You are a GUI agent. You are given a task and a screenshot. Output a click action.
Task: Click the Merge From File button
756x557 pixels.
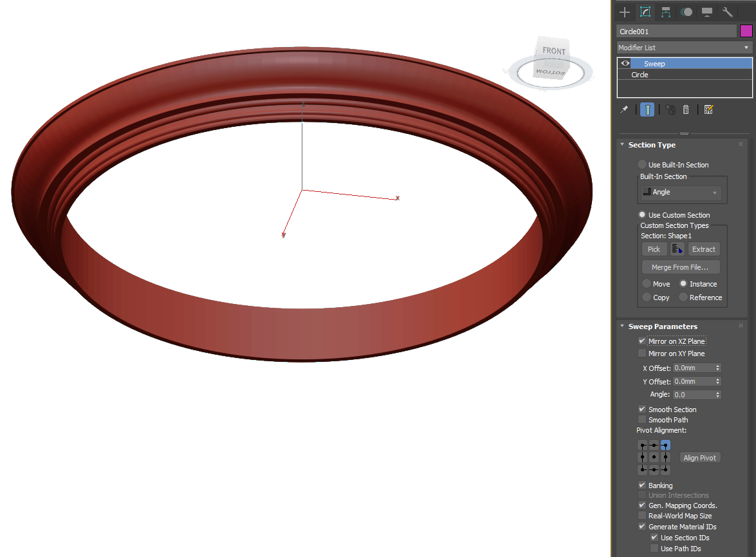coord(680,267)
